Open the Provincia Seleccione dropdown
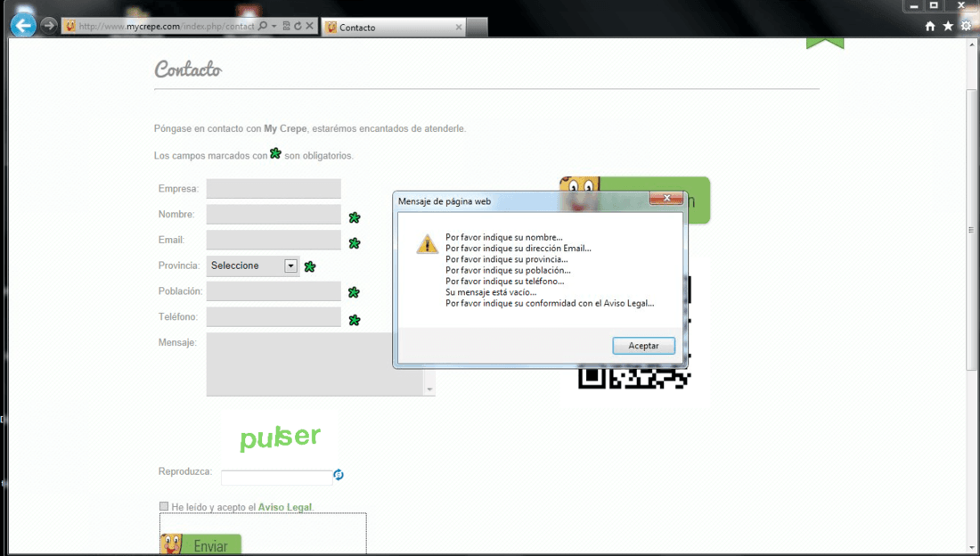Screen dimensions: 980x556 click(253, 266)
